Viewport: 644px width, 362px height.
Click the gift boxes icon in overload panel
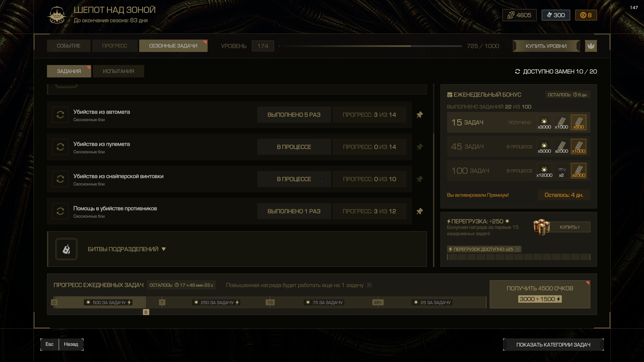(x=541, y=227)
